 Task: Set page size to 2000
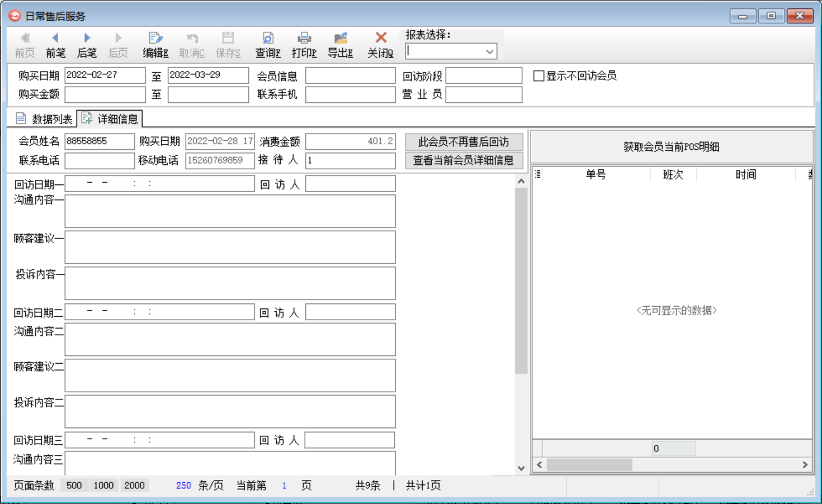click(x=134, y=486)
